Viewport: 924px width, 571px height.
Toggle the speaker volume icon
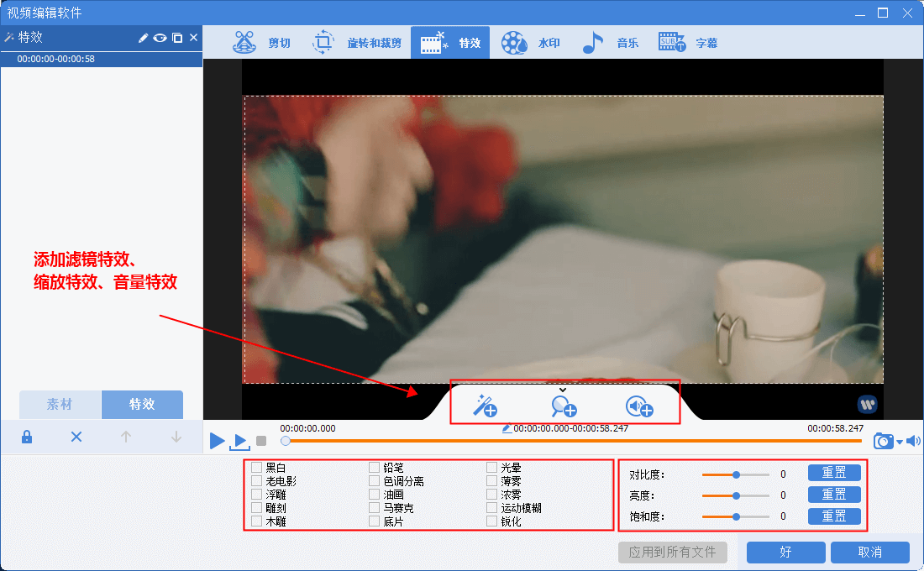click(x=913, y=441)
